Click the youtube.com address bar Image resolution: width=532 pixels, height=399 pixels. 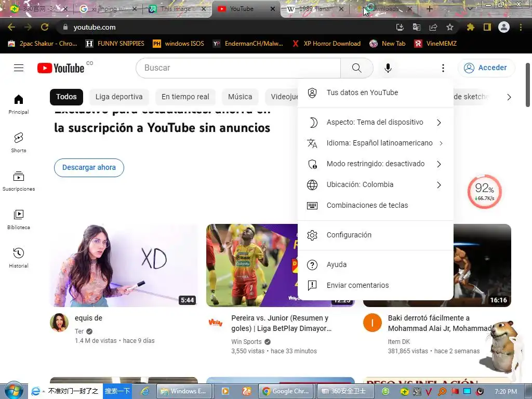pos(224,27)
